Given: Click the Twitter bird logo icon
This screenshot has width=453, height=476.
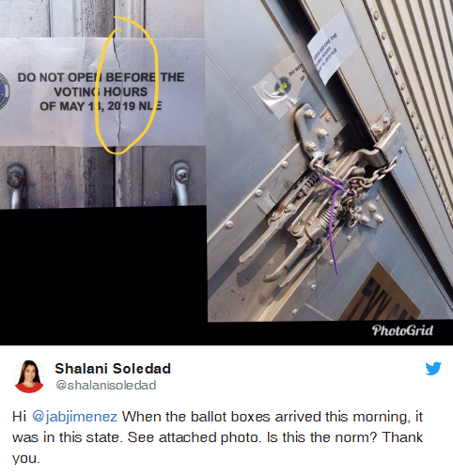Looking at the screenshot, I should tap(433, 369).
